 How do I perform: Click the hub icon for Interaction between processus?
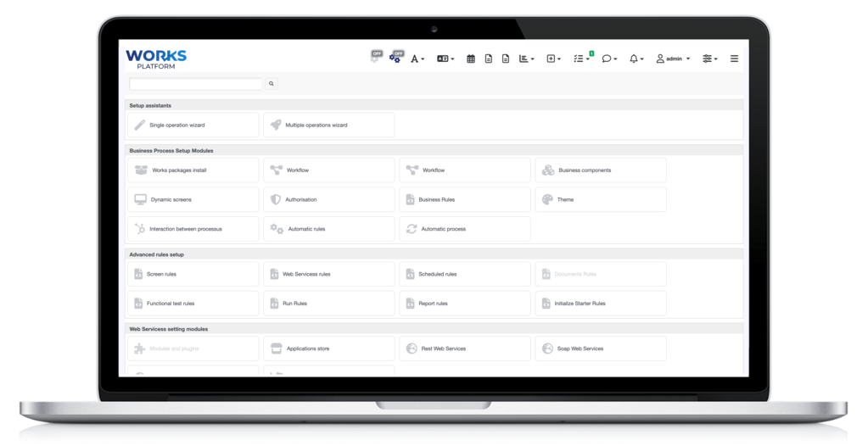pyautogui.click(x=139, y=229)
